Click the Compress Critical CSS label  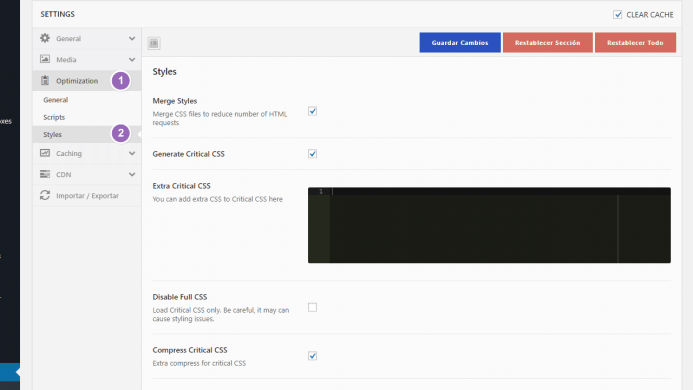click(190, 350)
